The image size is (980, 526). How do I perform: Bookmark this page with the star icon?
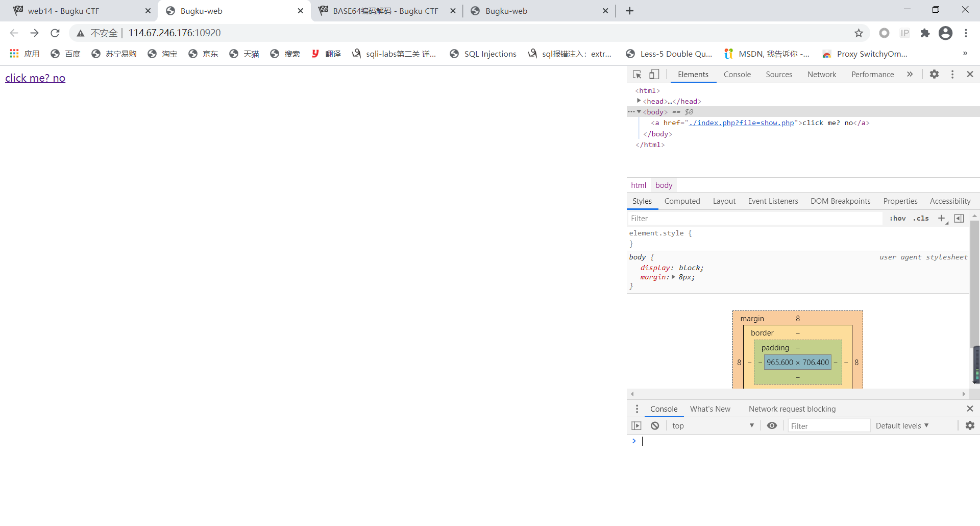(x=859, y=33)
